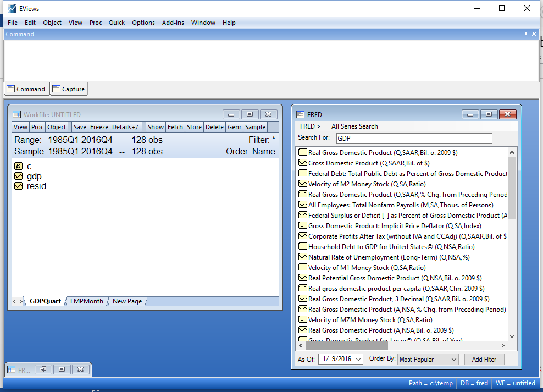Click the Natural Rate of Unemployment series icon
543x392 pixels.
pyautogui.click(x=302, y=257)
